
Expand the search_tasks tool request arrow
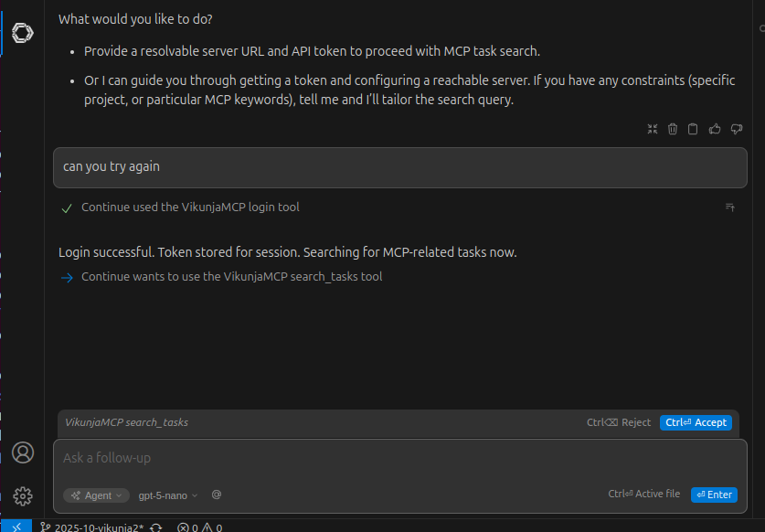click(x=66, y=276)
